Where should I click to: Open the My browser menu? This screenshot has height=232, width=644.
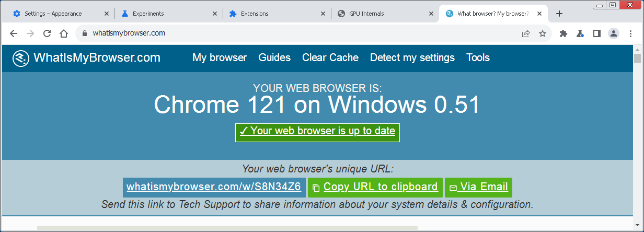[220, 57]
